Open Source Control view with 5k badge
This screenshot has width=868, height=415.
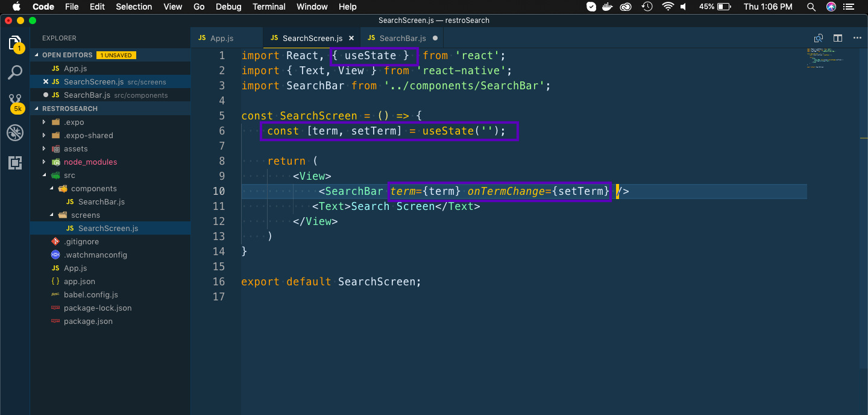[15, 103]
